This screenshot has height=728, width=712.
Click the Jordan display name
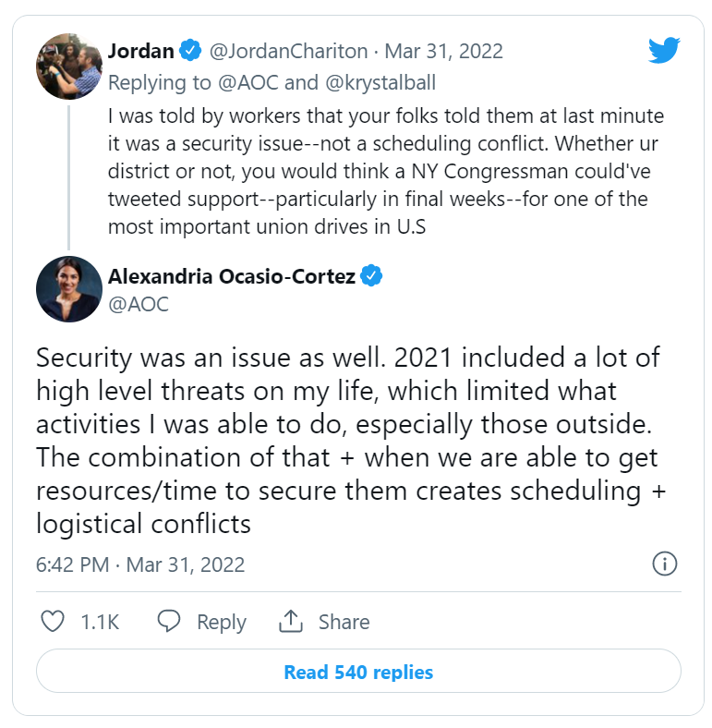pos(141,50)
